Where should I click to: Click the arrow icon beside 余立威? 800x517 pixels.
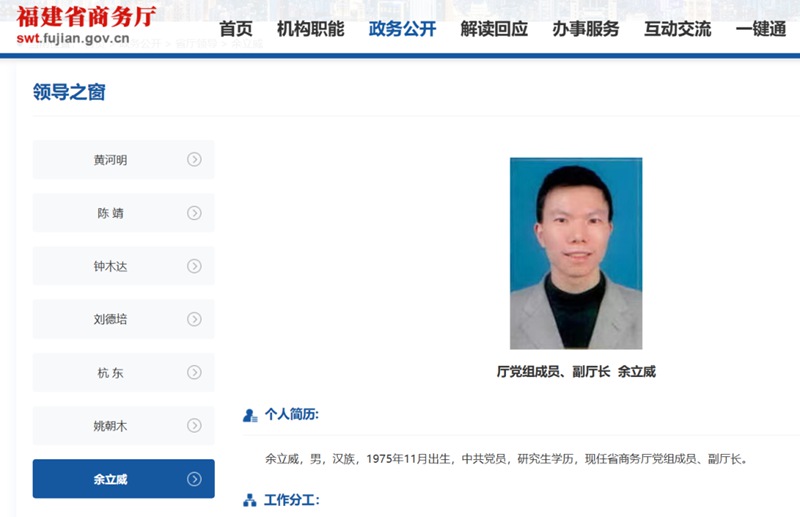194,479
